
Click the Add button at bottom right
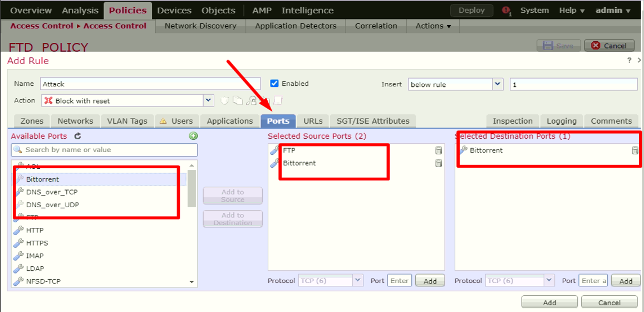[x=549, y=303]
